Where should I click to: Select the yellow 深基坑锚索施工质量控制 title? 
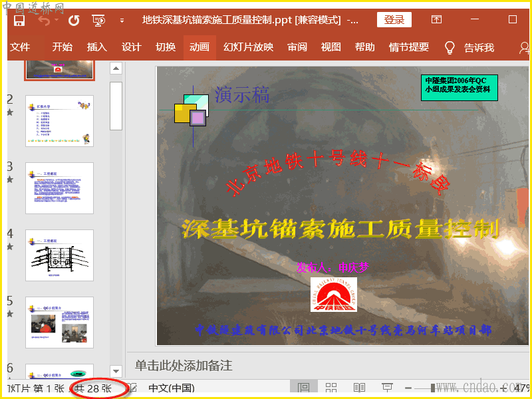point(340,229)
